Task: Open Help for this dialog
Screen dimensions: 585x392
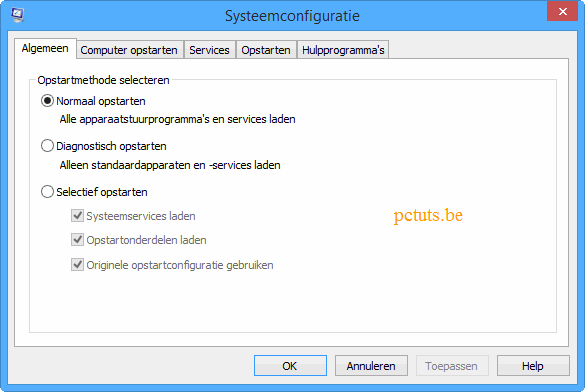Action: [533, 366]
